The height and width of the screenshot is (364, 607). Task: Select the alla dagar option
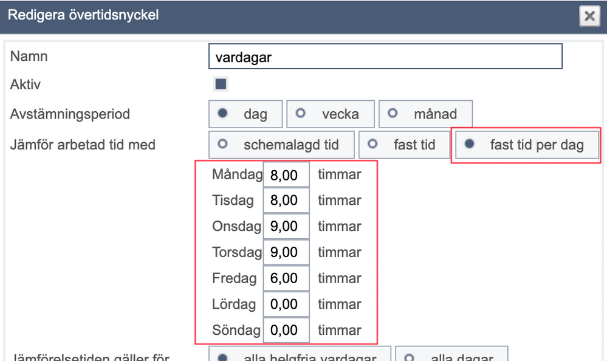coord(451,355)
